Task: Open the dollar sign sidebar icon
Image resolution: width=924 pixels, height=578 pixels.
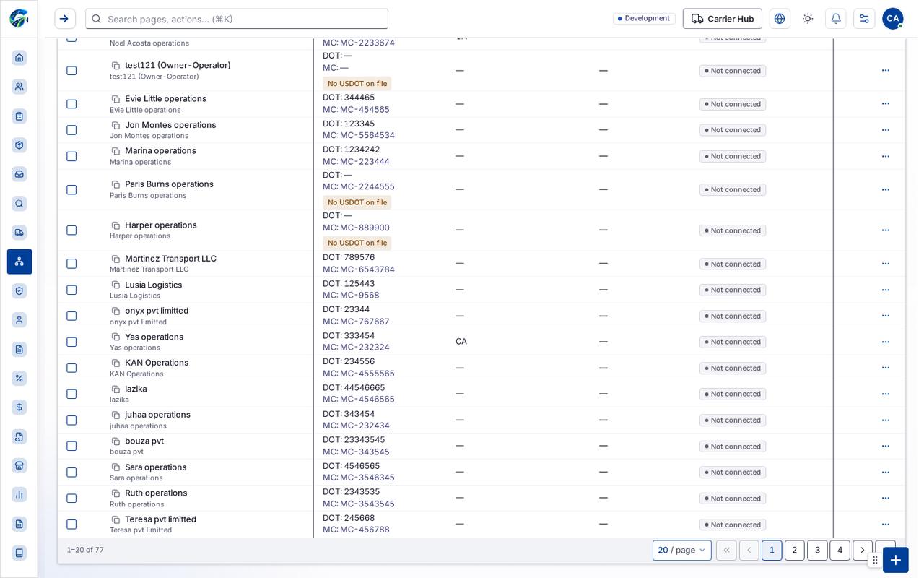Action: (19, 407)
